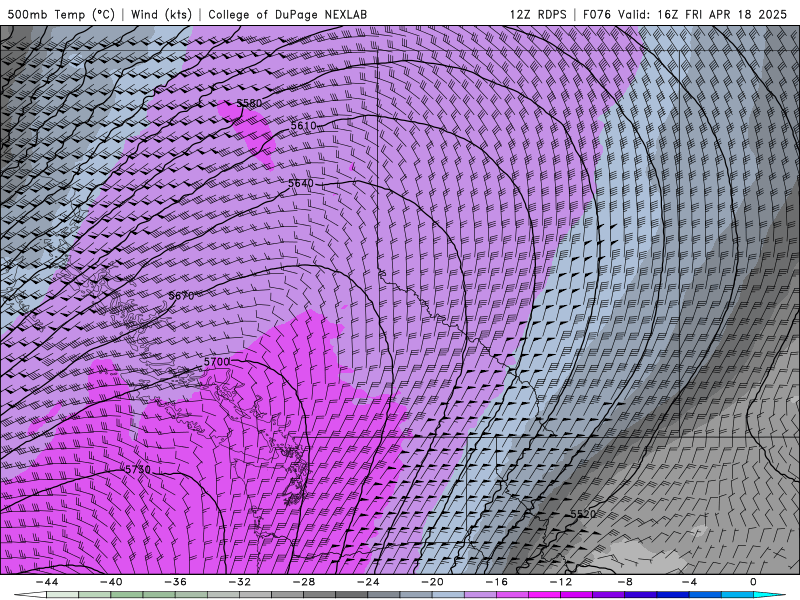The height and width of the screenshot is (600, 800).
Task: Click the 'Wind (kts)' title label
Action: (x=161, y=14)
